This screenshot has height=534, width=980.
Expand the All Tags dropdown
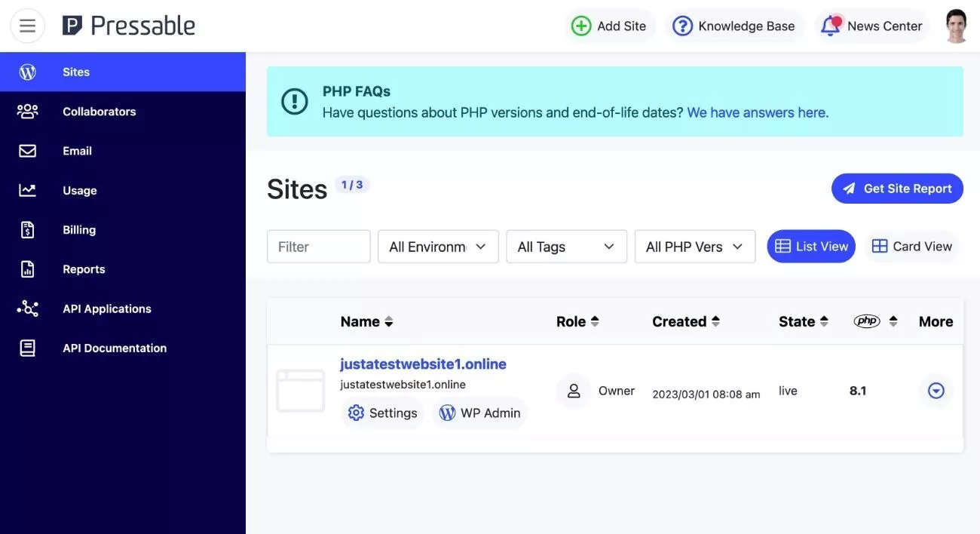click(x=566, y=247)
